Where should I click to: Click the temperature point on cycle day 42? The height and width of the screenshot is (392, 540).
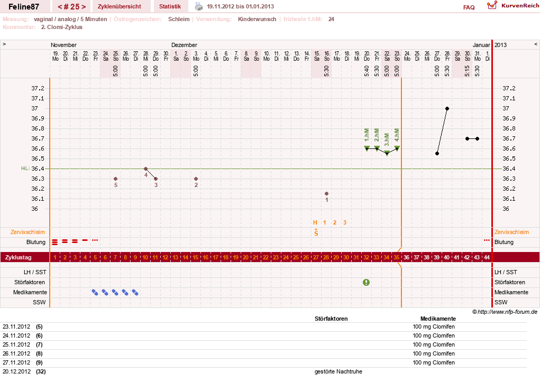tap(468, 138)
